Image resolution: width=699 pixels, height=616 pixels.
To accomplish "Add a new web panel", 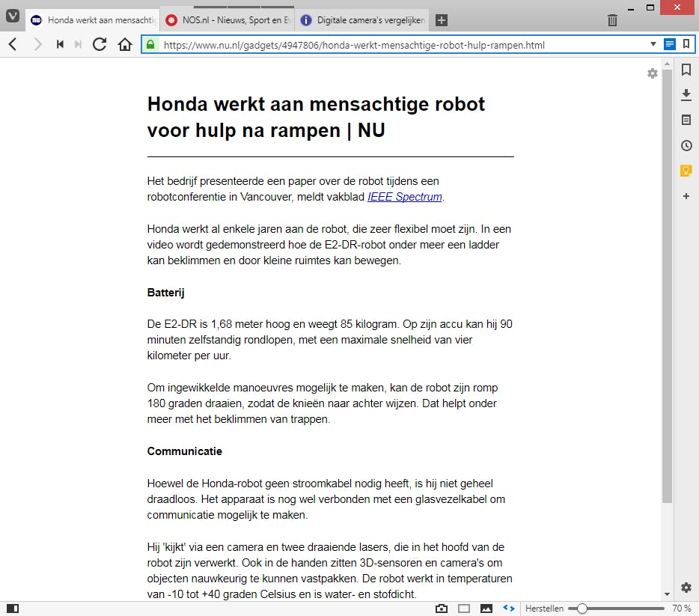I will pyautogui.click(x=686, y=196).
